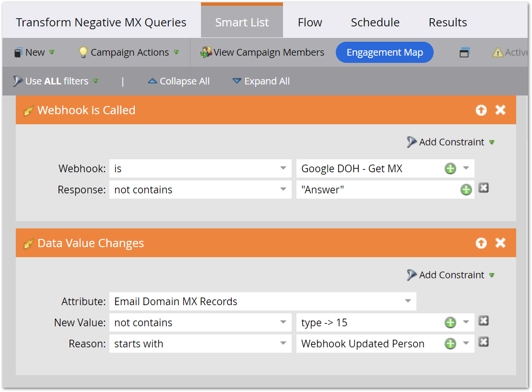Open Use ALL filters dropdown
Viewport: 532px width, 392px height.
pos(56,82)
